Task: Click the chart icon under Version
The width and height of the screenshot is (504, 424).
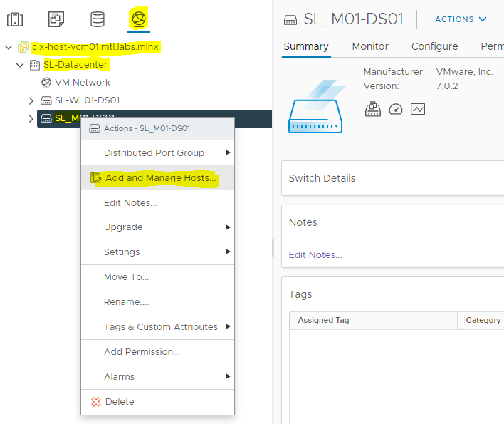Action: pos(418,109)
